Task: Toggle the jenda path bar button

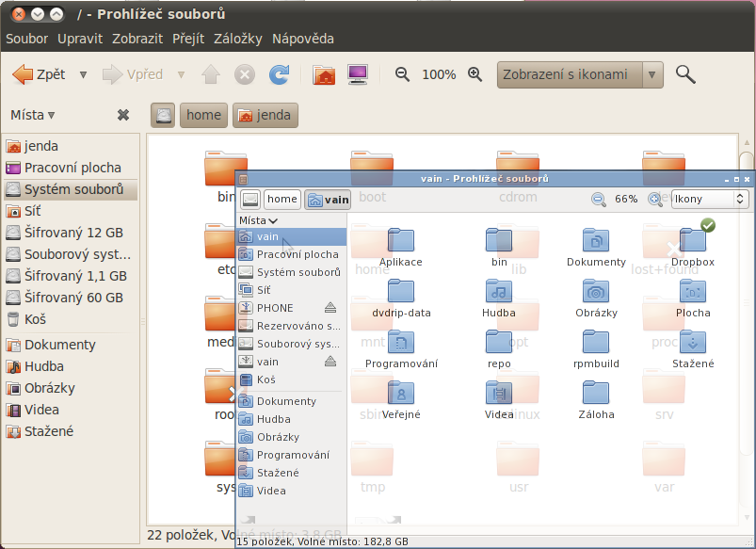Action: [x=265, y=116]
